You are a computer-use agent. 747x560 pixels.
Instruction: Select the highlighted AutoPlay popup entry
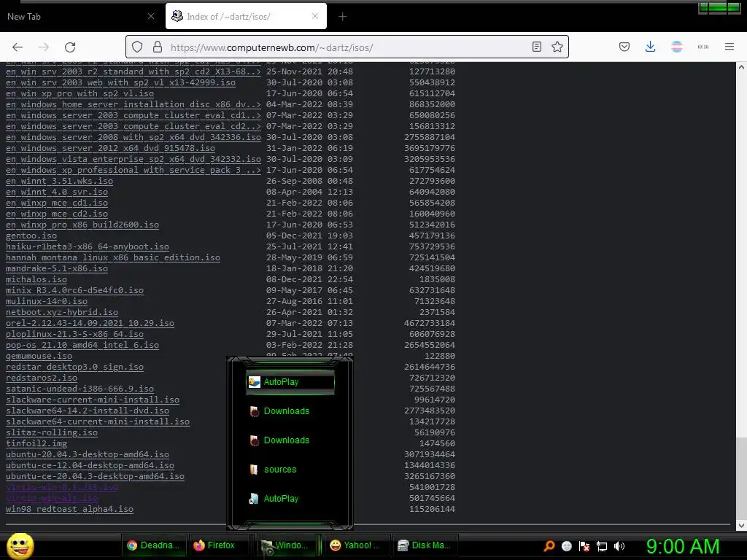coord(290,382)
